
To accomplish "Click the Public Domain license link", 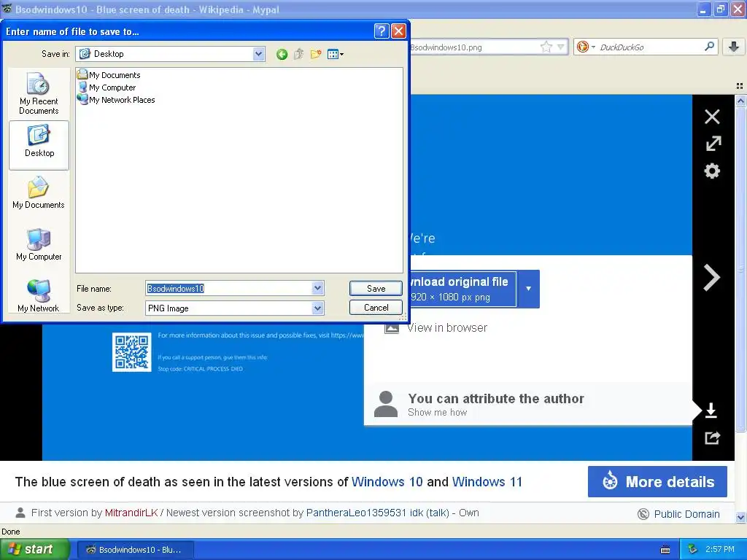I will tap(686, 514).
